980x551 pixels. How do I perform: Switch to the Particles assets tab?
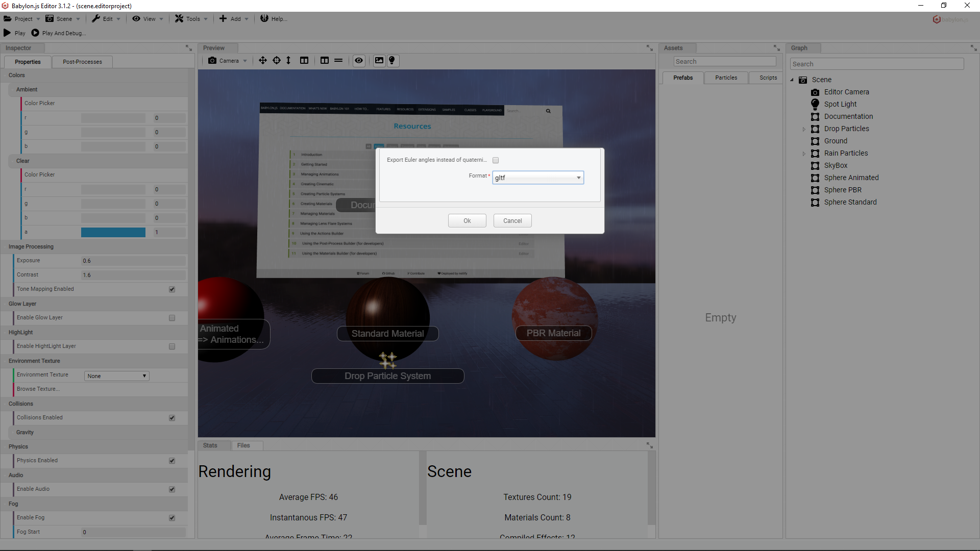tap(726, 78)
